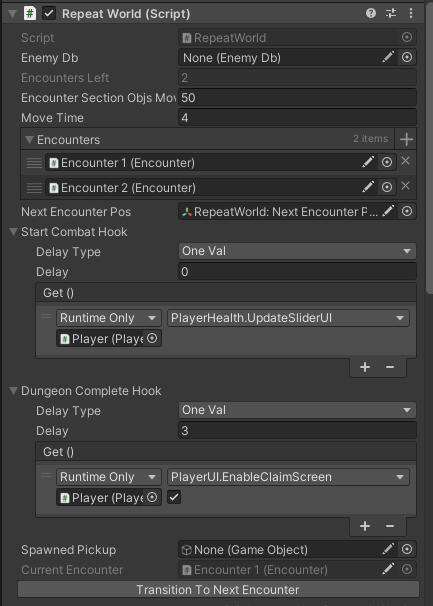Add listener to Start Combat Hook event

pos(365,367)
